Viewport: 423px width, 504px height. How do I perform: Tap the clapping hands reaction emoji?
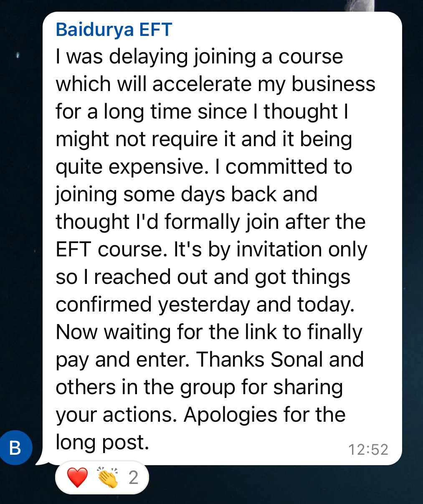[x=107, y=477]
